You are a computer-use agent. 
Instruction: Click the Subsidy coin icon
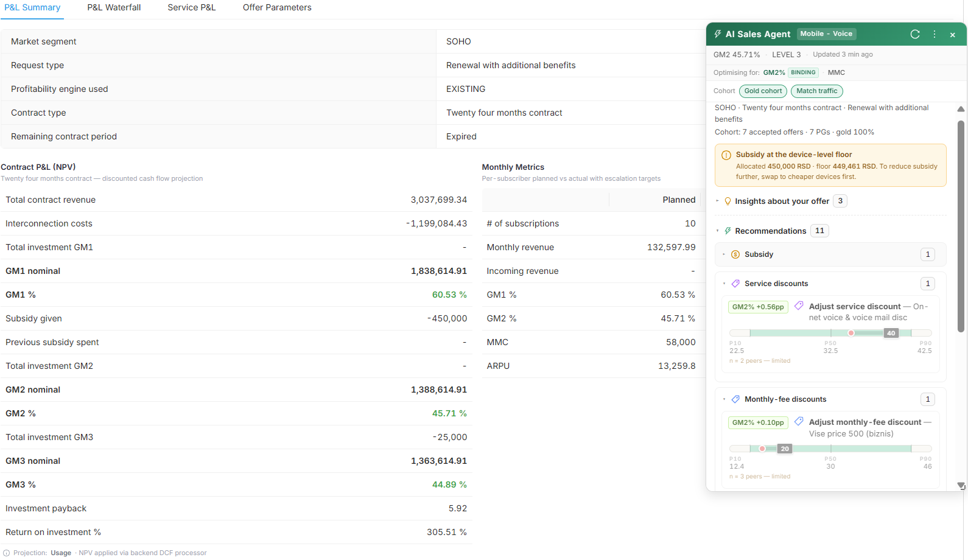735,254
